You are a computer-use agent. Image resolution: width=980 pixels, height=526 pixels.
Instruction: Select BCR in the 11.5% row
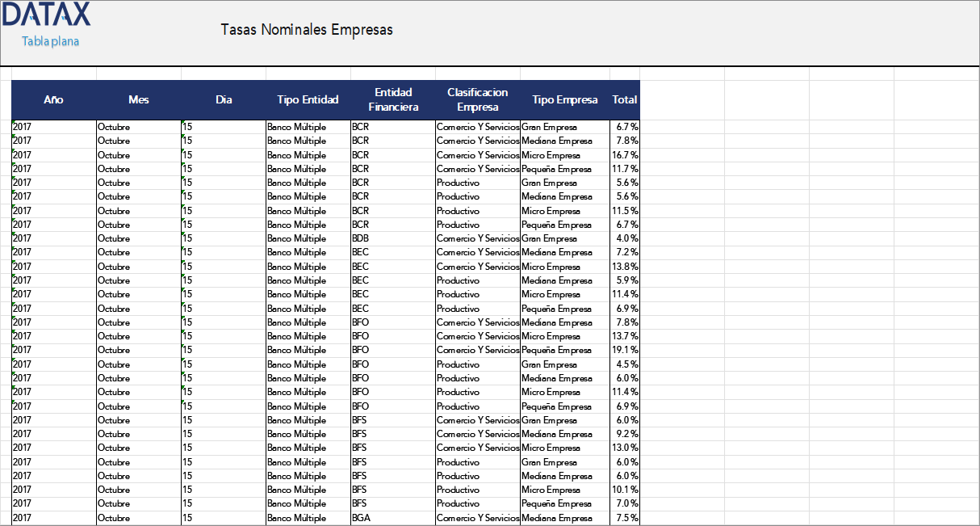tap(393, 211)
